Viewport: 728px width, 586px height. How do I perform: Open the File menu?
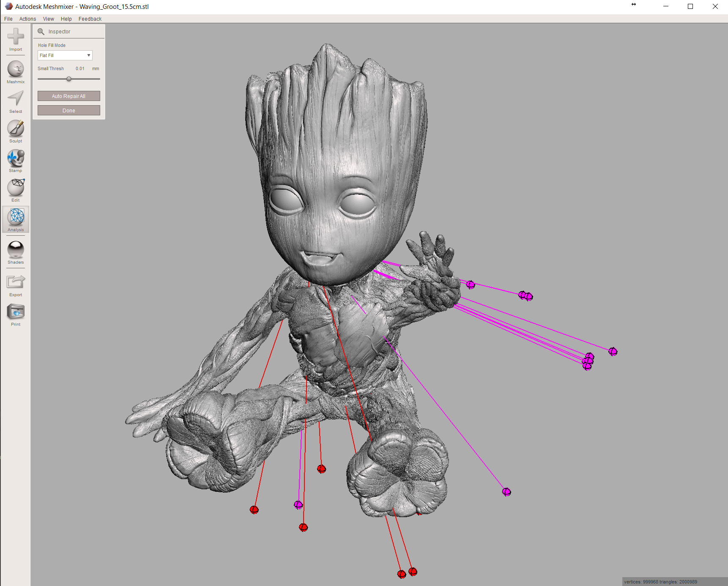8,19
